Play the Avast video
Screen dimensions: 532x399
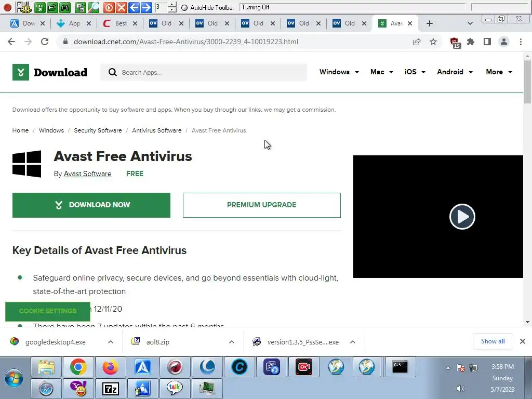pos(462,217)
